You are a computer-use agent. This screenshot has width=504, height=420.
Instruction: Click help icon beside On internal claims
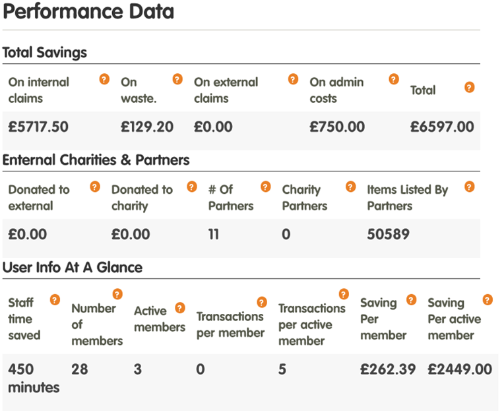(x=104, y=79)
